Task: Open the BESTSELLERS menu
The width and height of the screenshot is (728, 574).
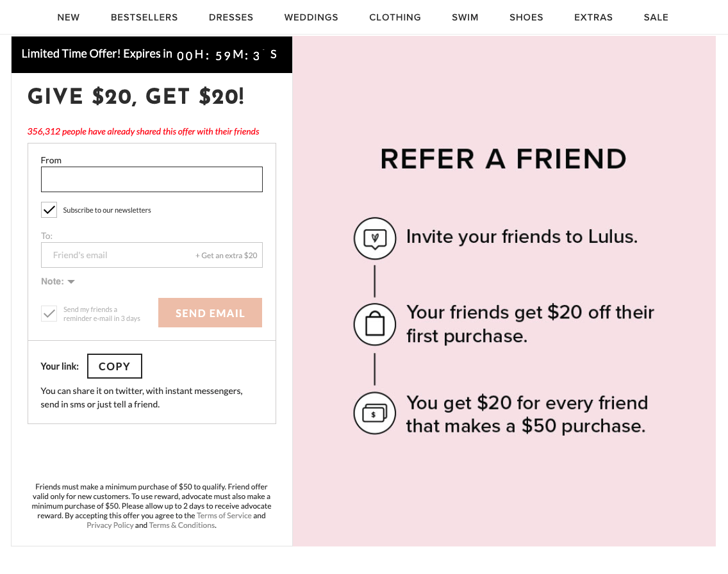Action: [144, 17]
